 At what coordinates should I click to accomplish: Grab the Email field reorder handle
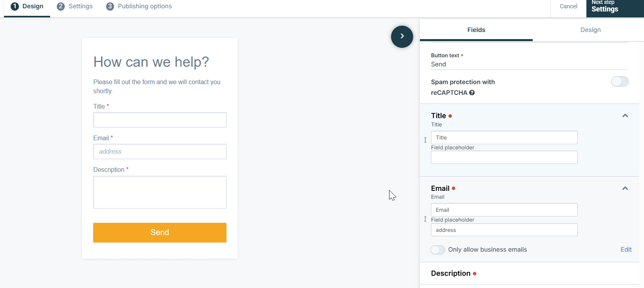[425, 219]
